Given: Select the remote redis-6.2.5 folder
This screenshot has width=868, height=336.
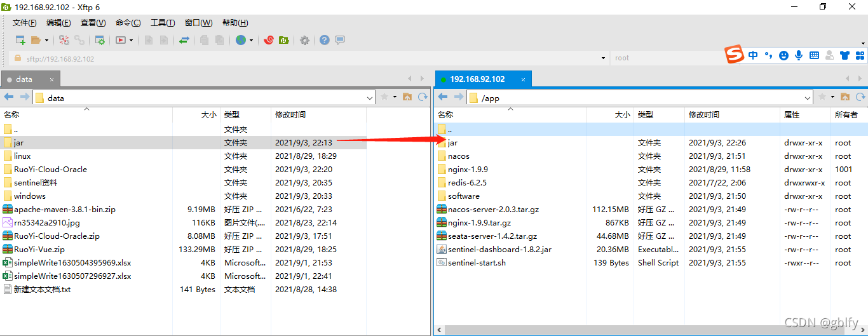Looking at the screenshot, I should pyautogui.click(x=467, y=183).
